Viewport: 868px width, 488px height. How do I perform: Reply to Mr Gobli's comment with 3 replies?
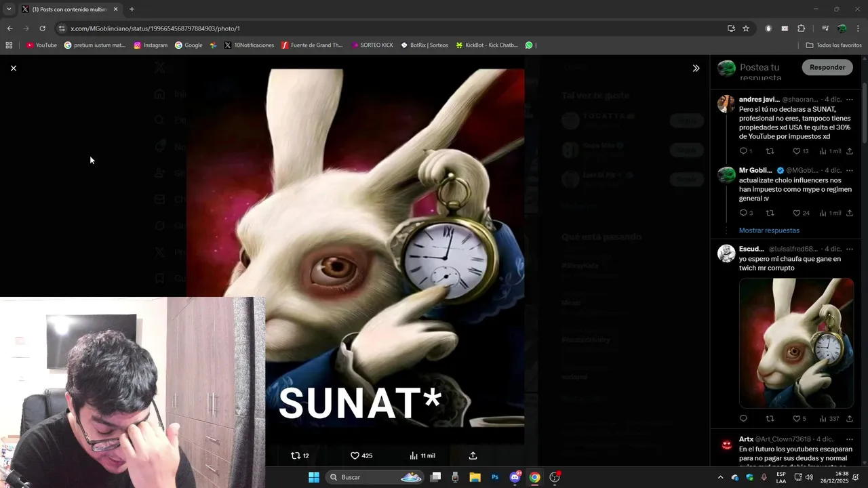pos(746,213)
